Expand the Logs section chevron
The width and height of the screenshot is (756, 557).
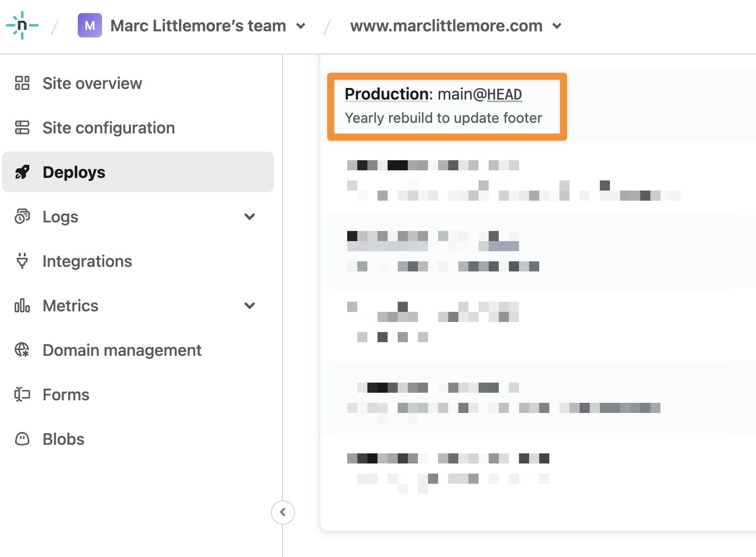coord(249,216)
